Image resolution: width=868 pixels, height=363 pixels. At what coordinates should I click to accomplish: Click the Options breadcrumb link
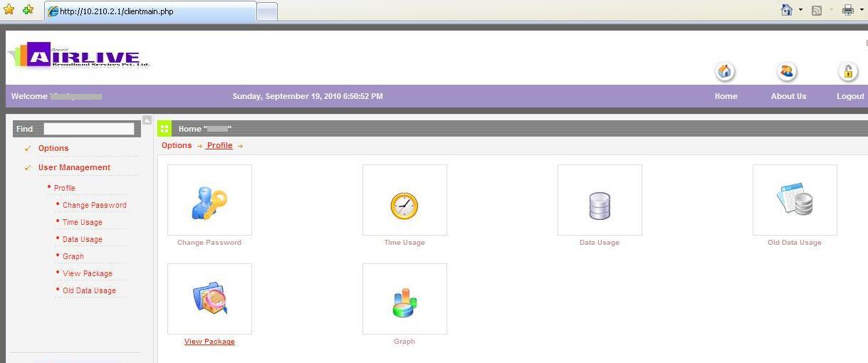point(177,145)
